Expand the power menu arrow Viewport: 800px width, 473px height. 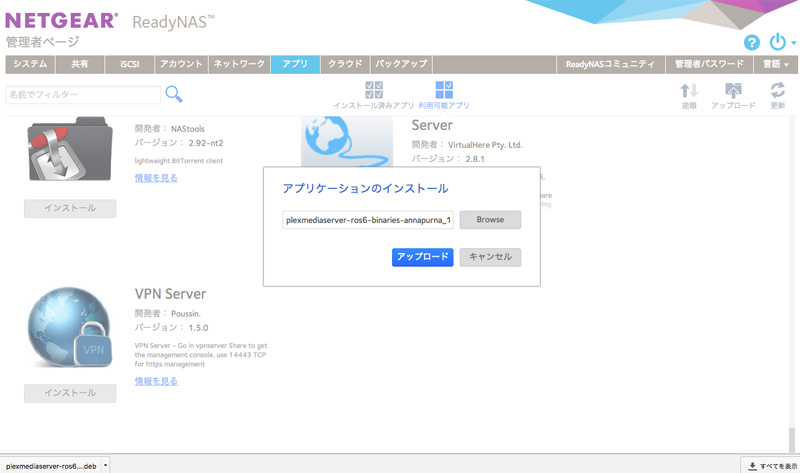coord(793,44)
